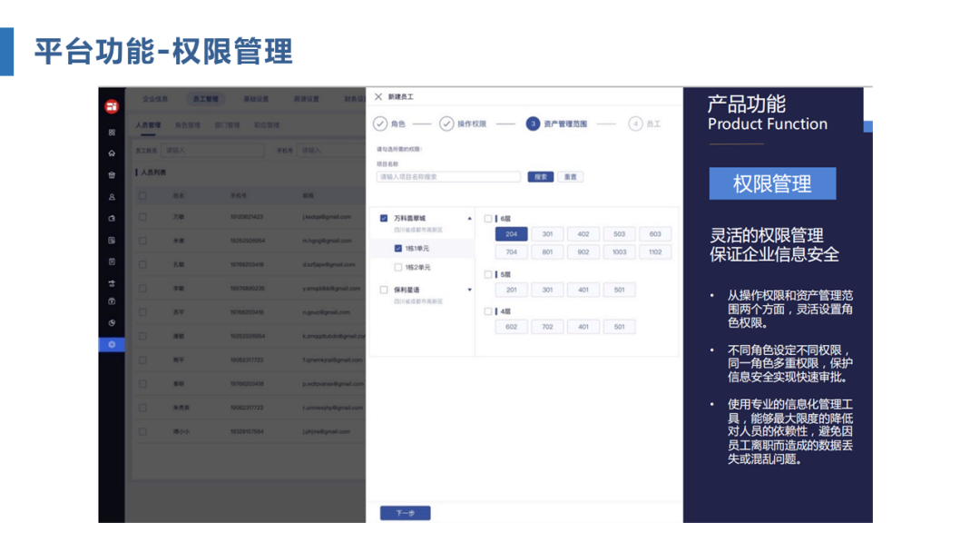The height and width of the screenshot is (552, 980).
Task: Select room 402 on 6层
Action: [x=583, y=234]
